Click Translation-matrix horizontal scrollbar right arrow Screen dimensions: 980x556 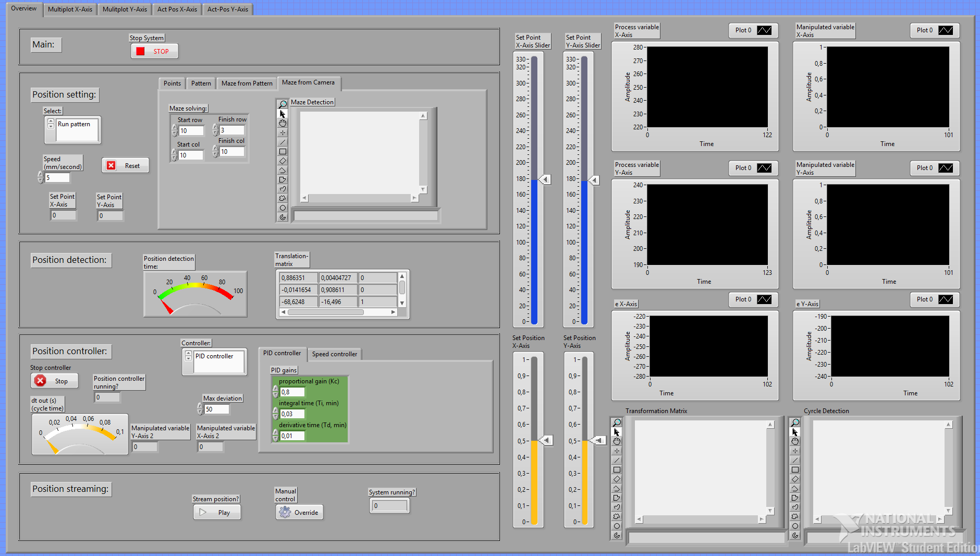pos(393,312)
